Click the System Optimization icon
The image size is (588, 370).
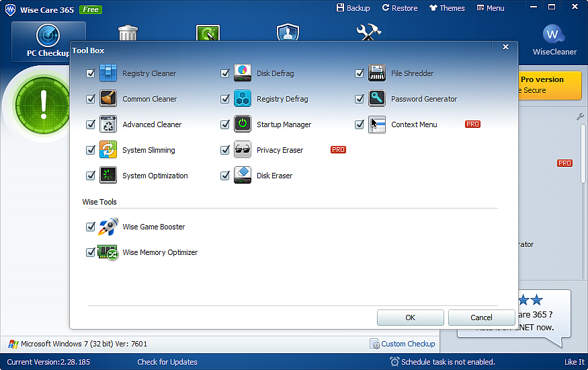108,175
